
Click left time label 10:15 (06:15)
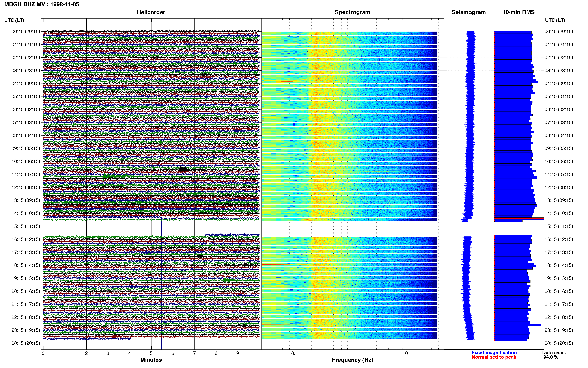tap(26, 161)
